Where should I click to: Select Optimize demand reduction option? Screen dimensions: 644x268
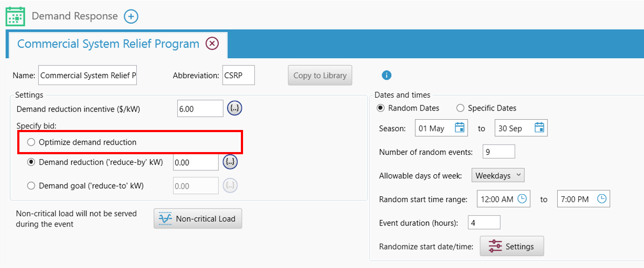coord(31,142)
